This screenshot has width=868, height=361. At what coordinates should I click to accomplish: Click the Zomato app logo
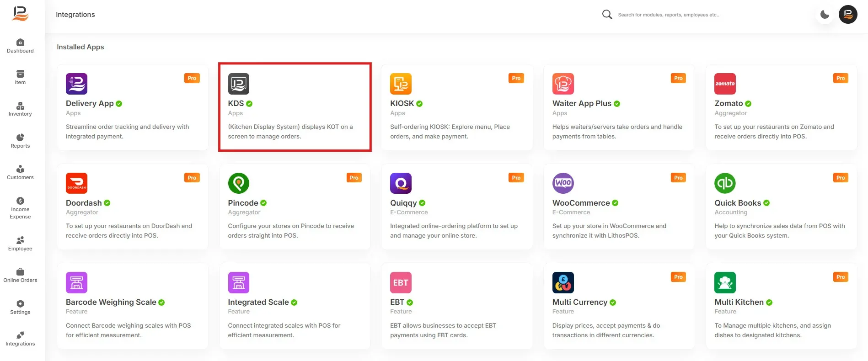[x=725, y=84]
